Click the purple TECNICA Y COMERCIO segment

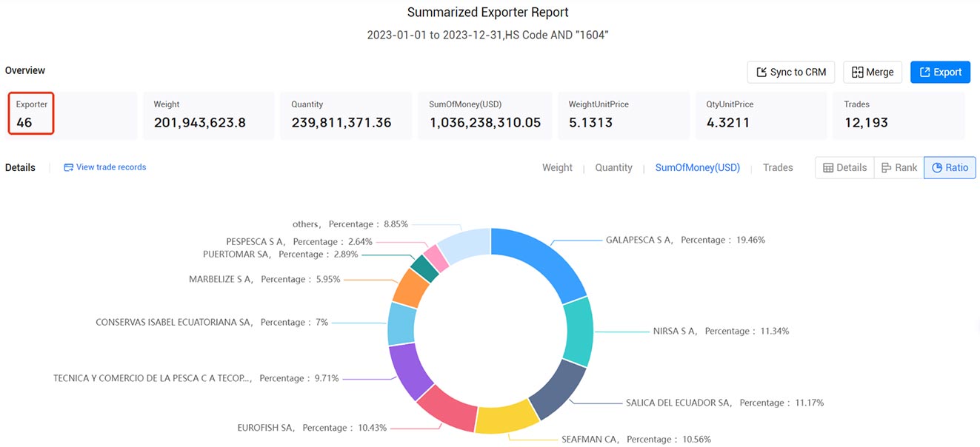(x=409, y=370)
